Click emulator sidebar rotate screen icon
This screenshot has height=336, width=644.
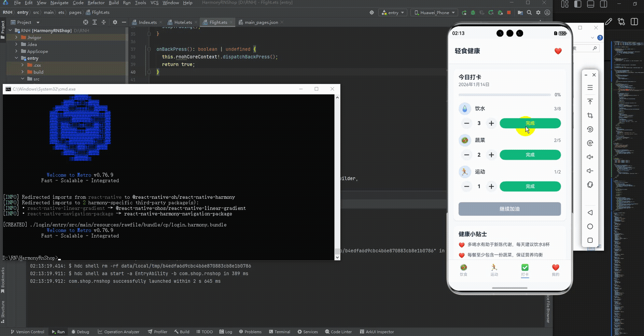(590, 185)
